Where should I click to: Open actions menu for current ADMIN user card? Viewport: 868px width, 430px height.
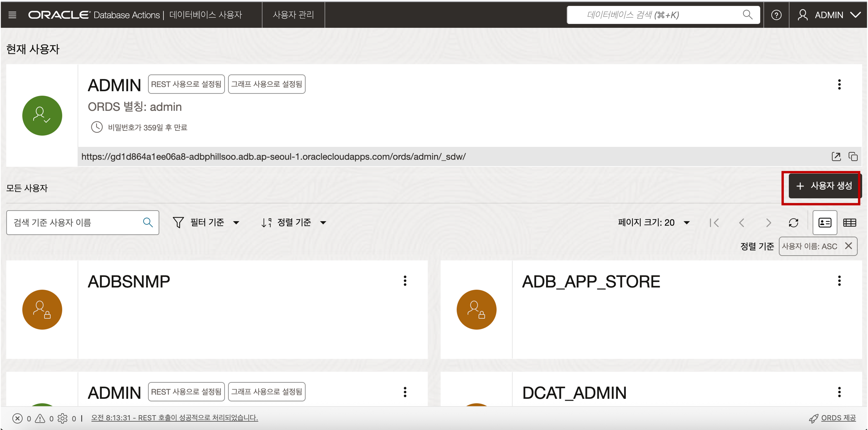[839, 84]
